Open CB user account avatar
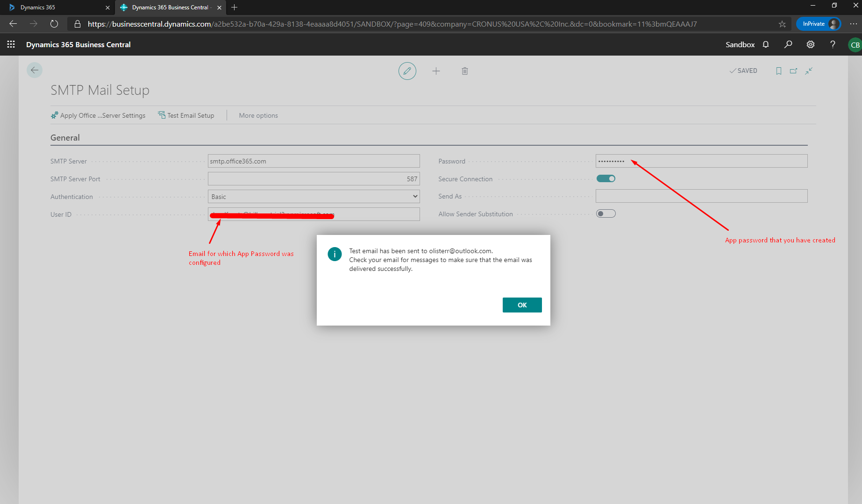This screenshot has height=504, width=862. point(855,45)
